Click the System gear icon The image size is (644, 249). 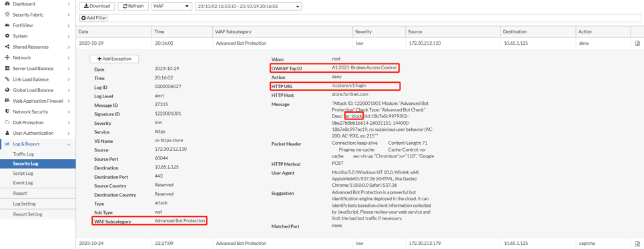[x=7, y=36]
